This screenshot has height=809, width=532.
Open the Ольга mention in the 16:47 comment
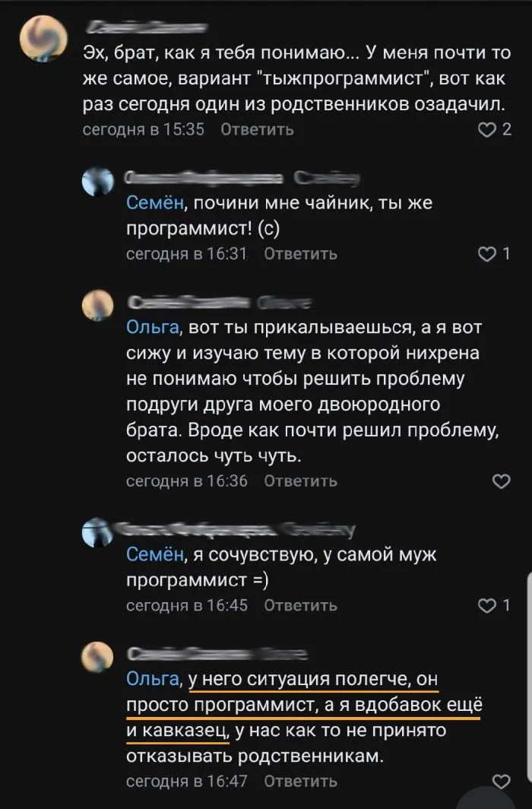tap(152, 680)
